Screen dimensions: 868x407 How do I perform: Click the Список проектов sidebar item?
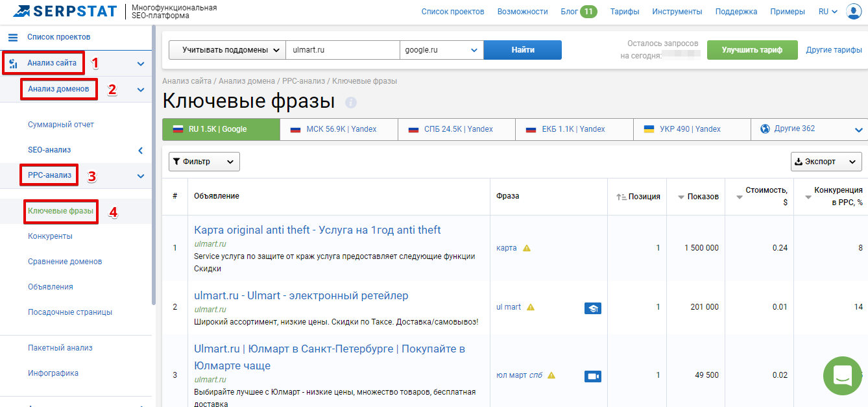click(x=59, y=38)
